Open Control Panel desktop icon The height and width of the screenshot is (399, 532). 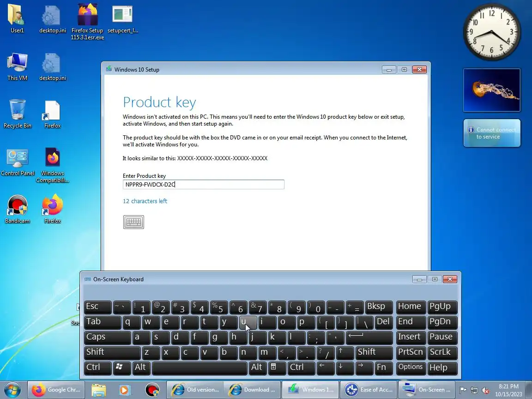[x=17, y=162]
